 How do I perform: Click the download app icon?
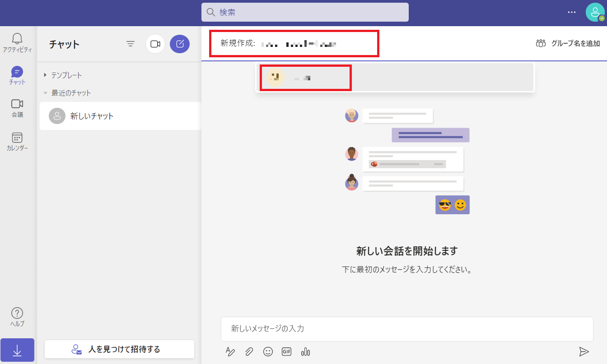tap(17, 350)
